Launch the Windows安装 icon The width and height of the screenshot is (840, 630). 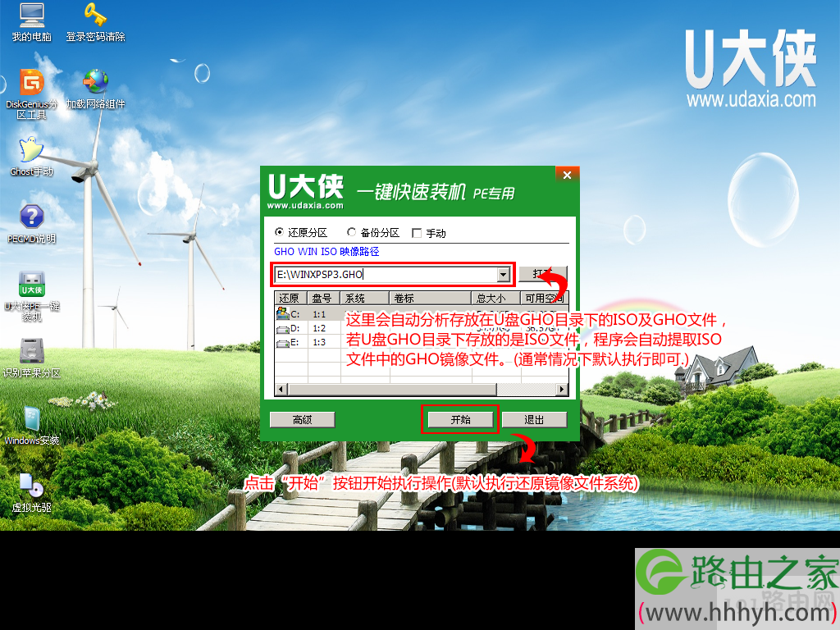(32, 426)
